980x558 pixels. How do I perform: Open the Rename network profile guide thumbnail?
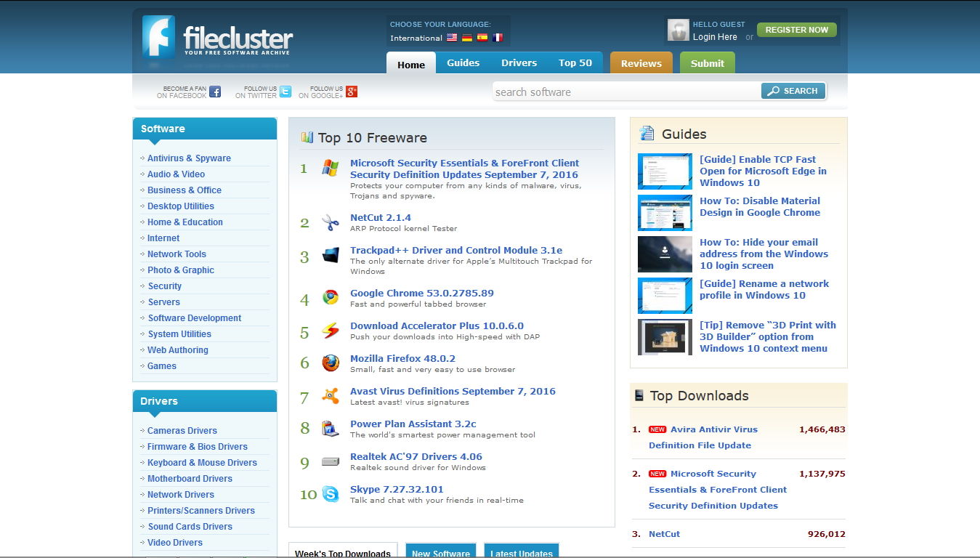pyautogui.click(x=664, y=295)
